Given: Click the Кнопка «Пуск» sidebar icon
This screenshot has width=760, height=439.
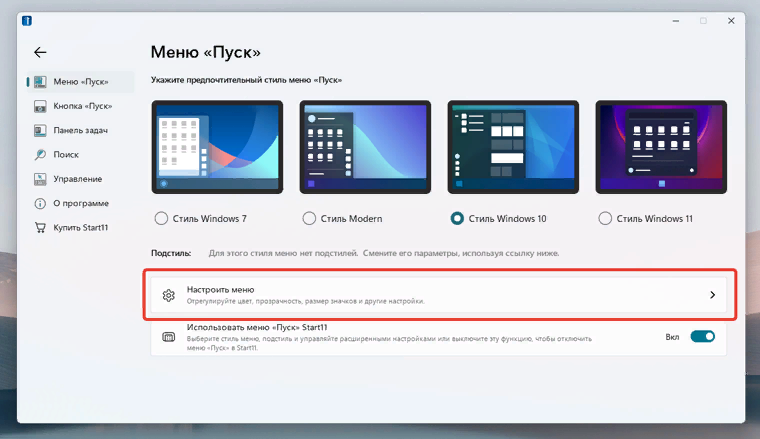Looking at the screenshot, I should (x=40, y=106).
